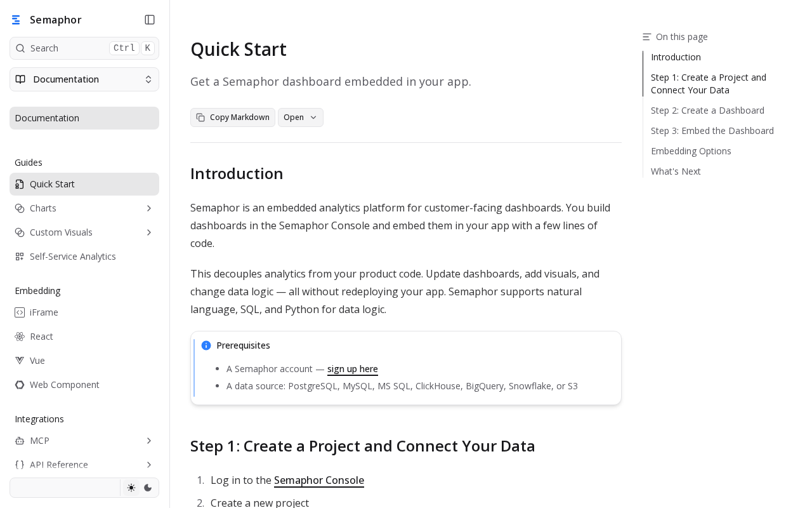Click the Vue logo icon
Viewport: 812px width, 508px height.
[x=20, y=361]
